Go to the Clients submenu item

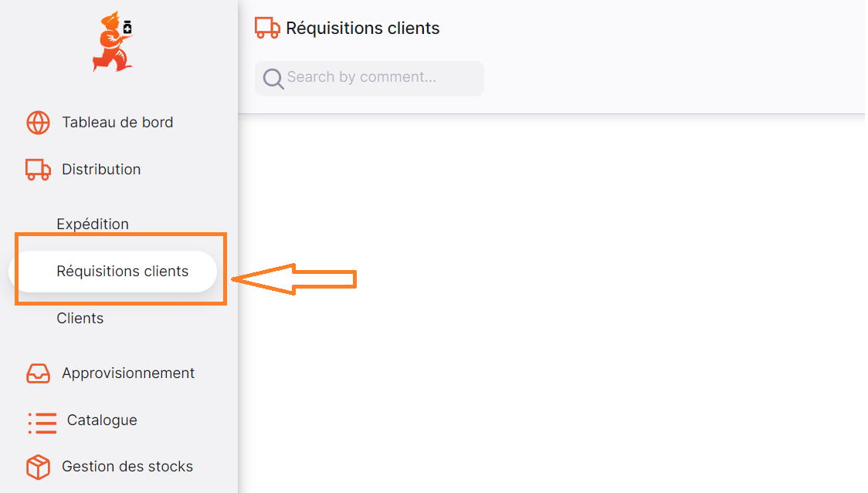click(x=80, y=318)
